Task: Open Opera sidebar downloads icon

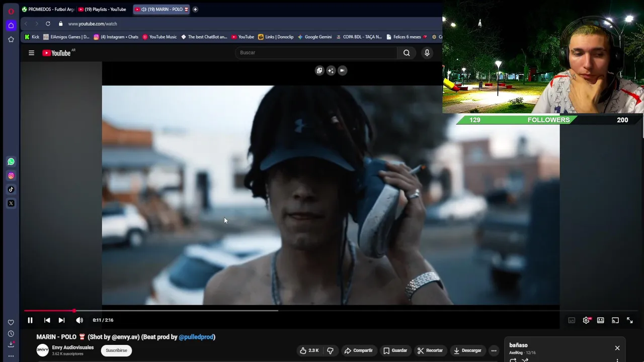Action: click(x=11, y=344)
